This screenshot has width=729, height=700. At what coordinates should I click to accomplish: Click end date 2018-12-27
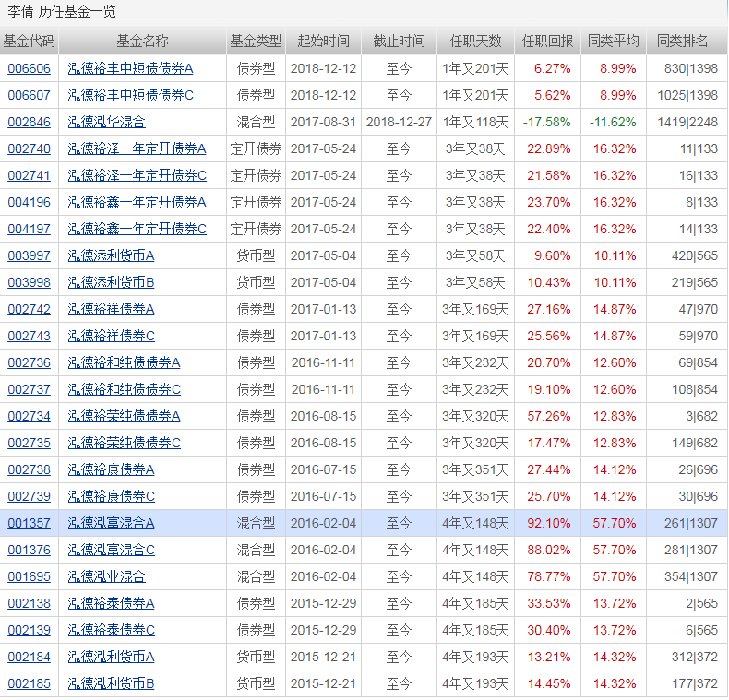[x=399, y=122]
